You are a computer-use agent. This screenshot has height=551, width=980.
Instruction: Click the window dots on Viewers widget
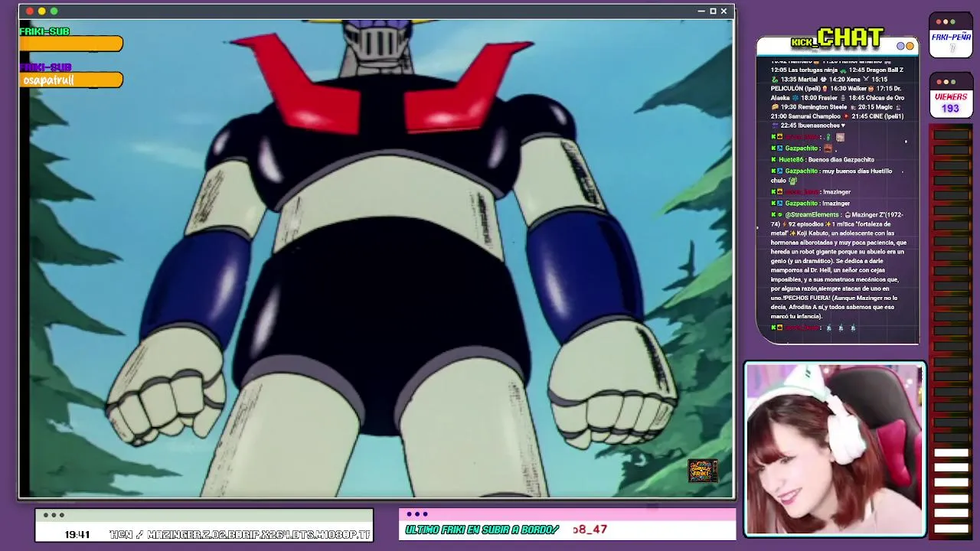[x=946, y=82]
